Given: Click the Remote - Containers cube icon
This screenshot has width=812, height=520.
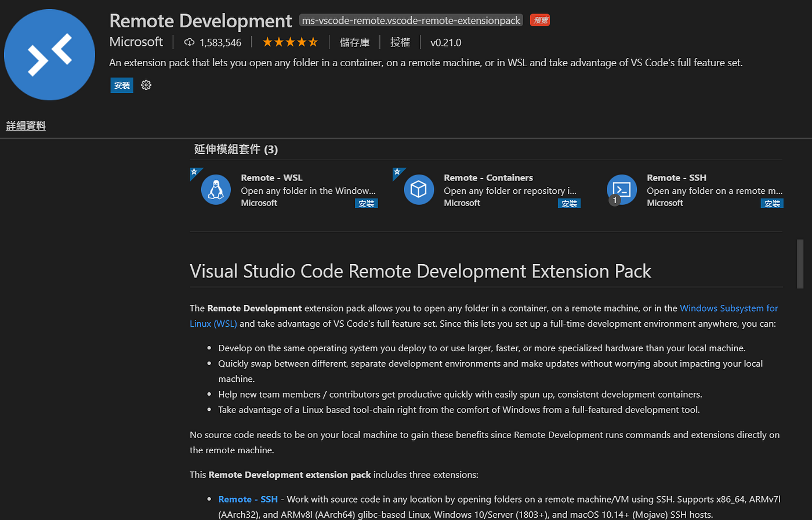Looking at the screenshot, I should [419, 189].
